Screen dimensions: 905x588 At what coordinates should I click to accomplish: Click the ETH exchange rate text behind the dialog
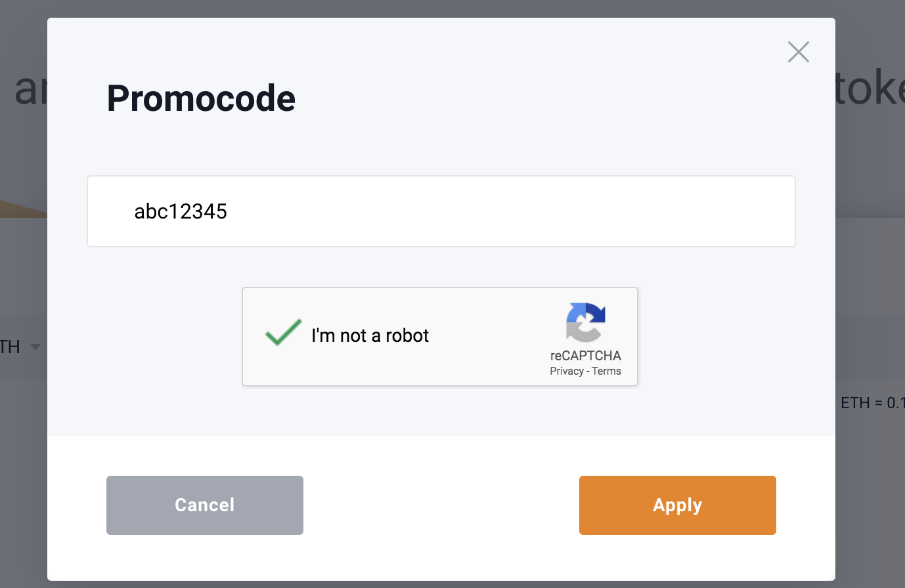tap(872, 403)
